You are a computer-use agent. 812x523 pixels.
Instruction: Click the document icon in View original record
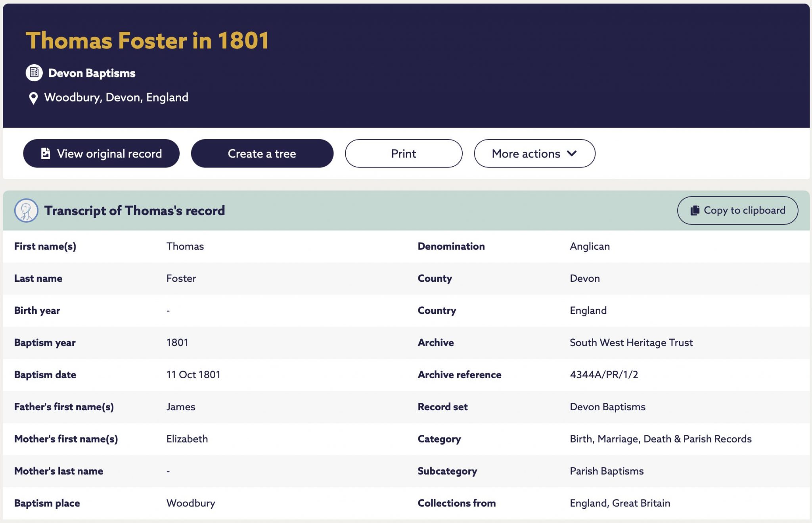pyautogui.click(x=46, y=154)
